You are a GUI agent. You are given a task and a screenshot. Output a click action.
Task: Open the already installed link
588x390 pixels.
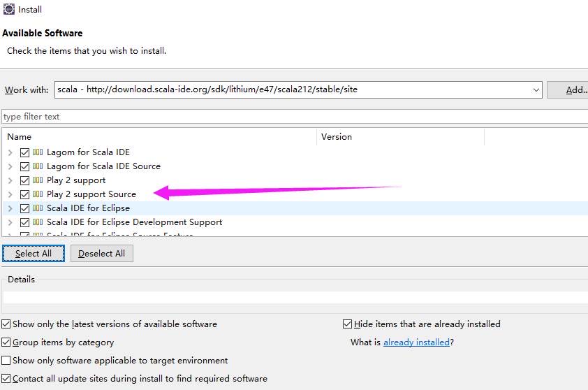click(416, 342)
